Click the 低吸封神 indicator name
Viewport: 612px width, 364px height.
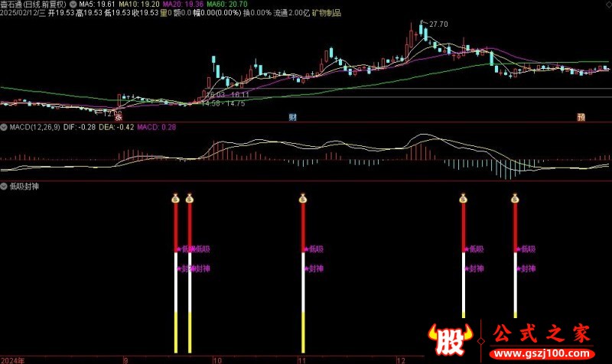coord(24,187)
